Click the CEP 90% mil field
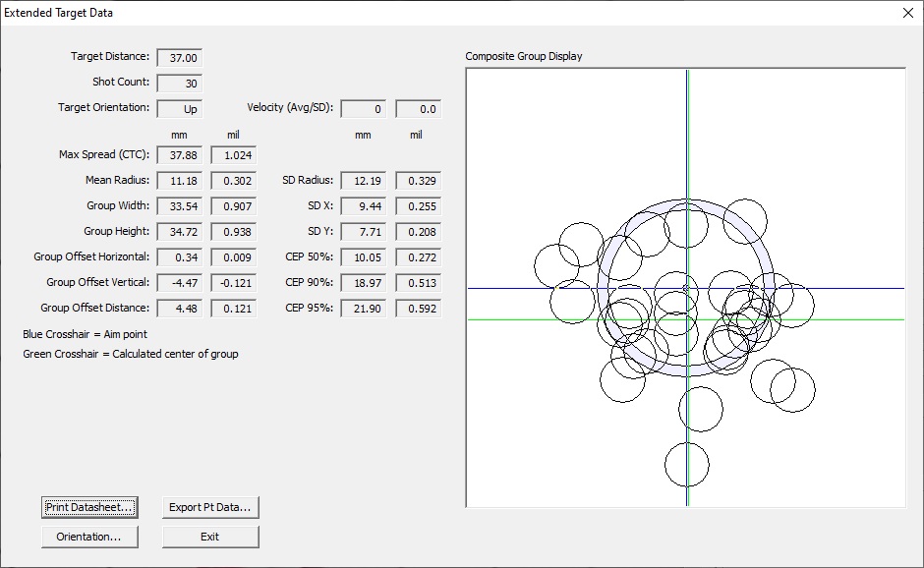The image size is (924, 568). point(419,283)
